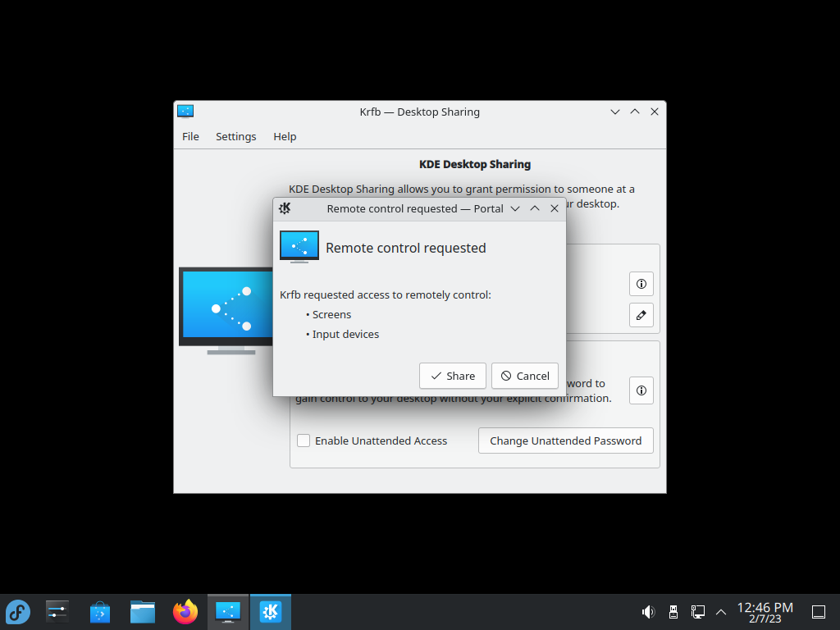Maximize the Krfb Desktop Sharing window

(x=635, y=112)
